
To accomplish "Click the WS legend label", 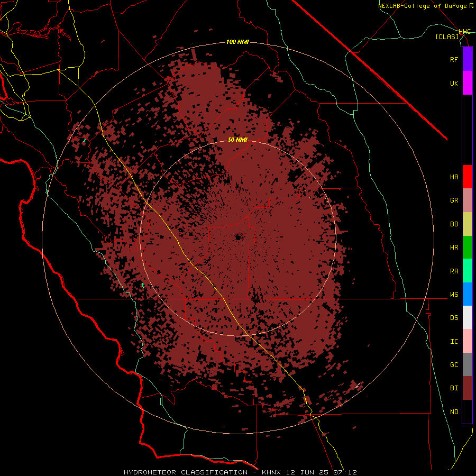I will pyautogui.click(x=454, y=295).
